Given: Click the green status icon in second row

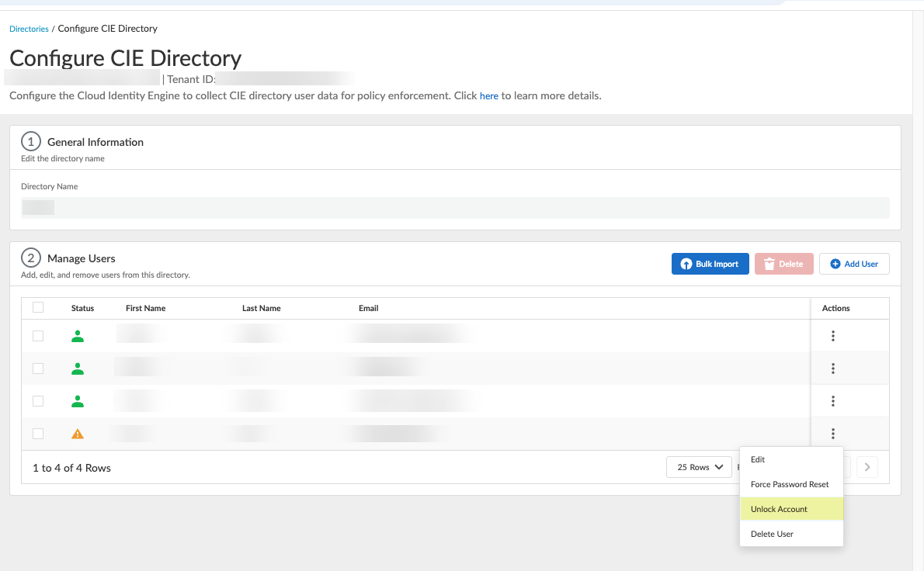Looking at the screenshot, I should 77,369.
